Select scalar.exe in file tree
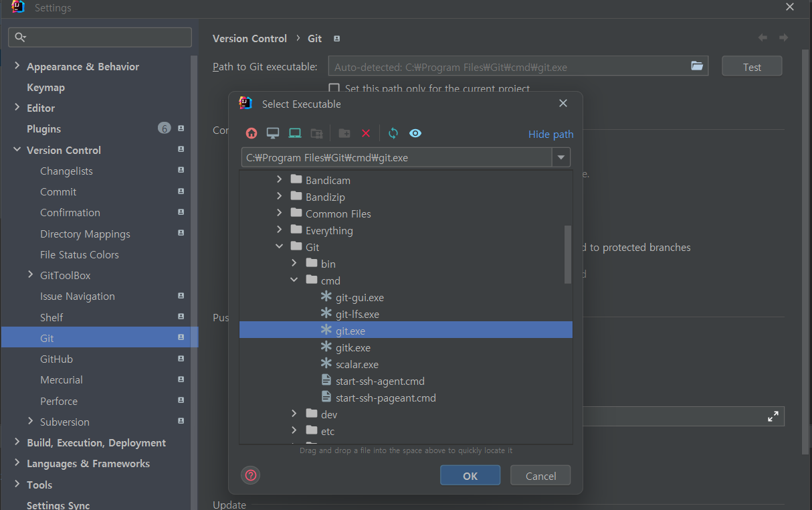 357,364
